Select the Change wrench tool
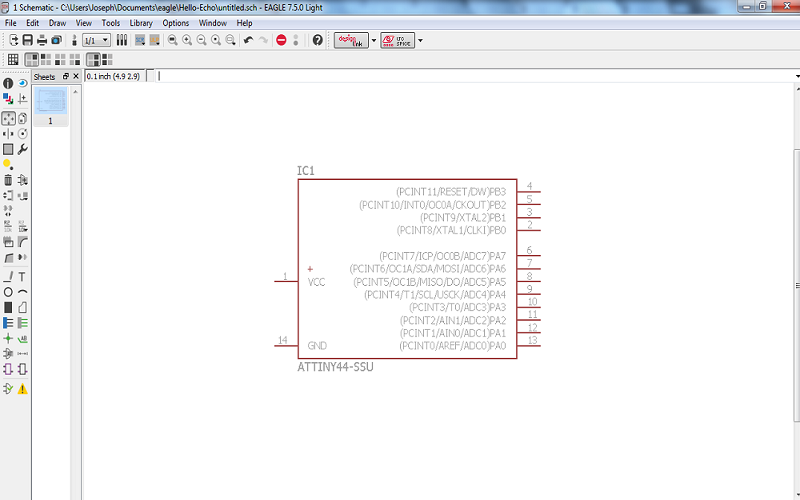Screen dimensions: 800x500 [22, 149]
